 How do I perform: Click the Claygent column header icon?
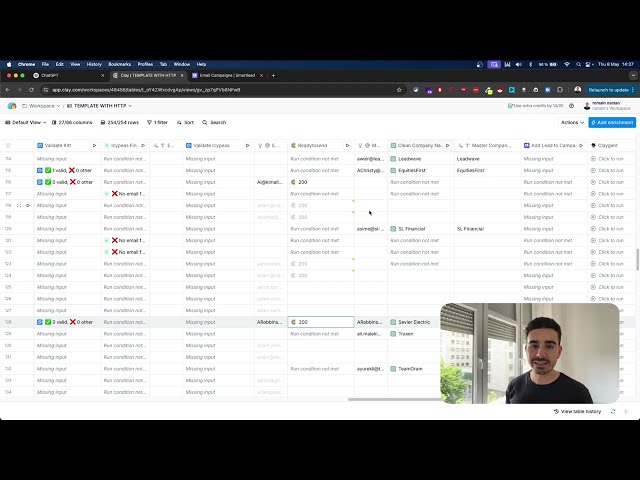point(594,145)
